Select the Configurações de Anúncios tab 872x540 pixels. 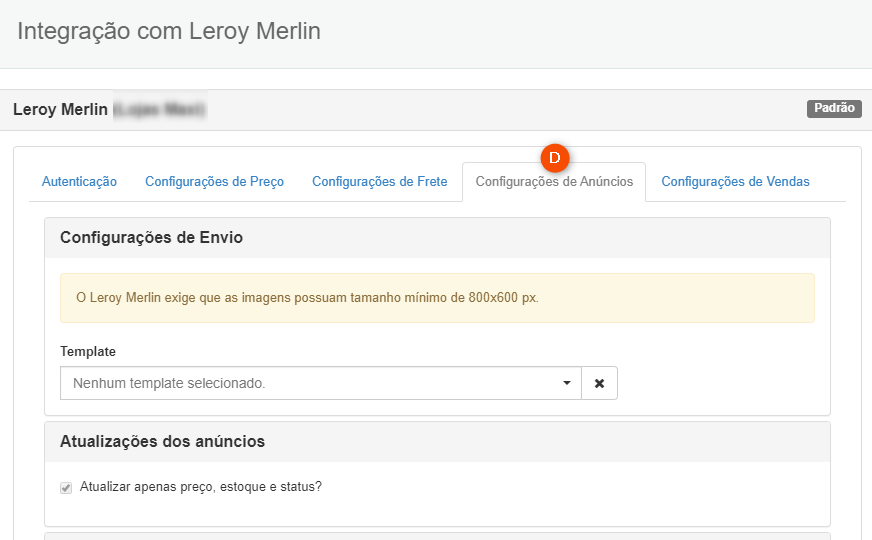point(554,181)
